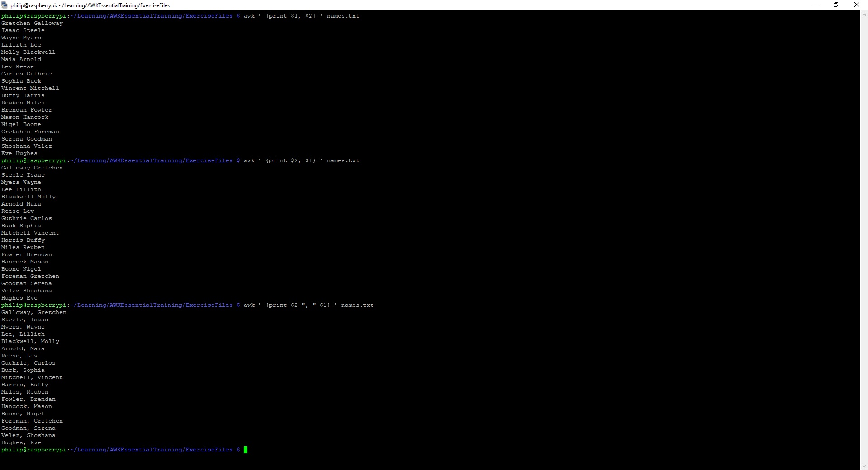Click the 'Myers Wayne' output line

pos(21,182)
